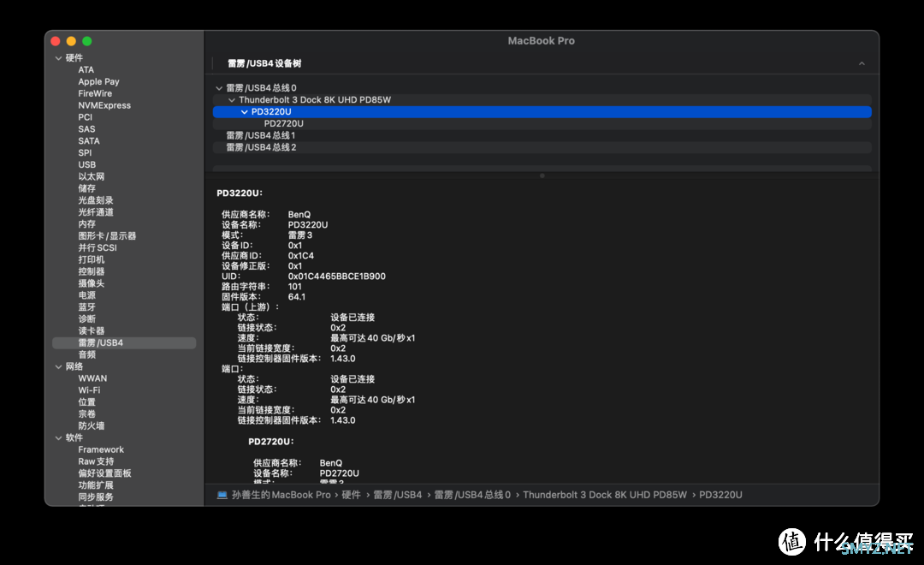Collapse the 网络 section in sidebar
Screen dimensions: 924x565
58,367
